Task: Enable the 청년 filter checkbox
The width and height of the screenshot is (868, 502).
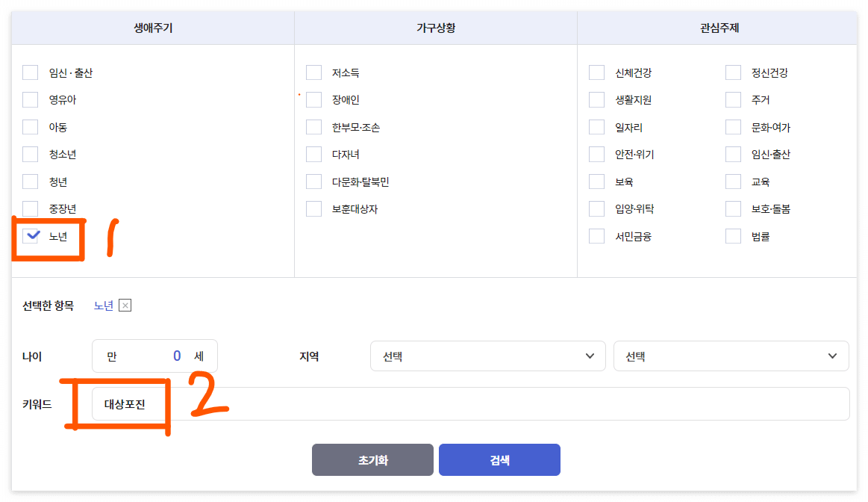Action: click(30, 181)
